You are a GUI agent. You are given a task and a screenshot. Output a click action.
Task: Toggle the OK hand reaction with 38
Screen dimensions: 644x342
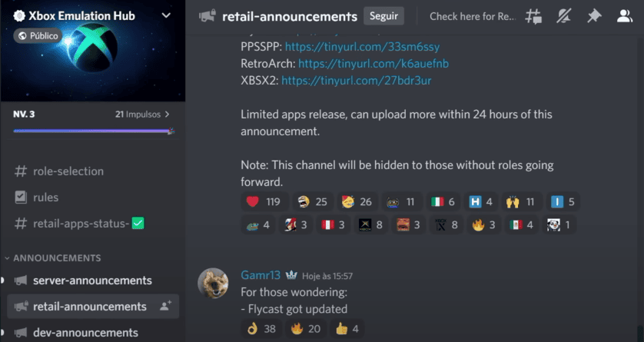[261, 329]
